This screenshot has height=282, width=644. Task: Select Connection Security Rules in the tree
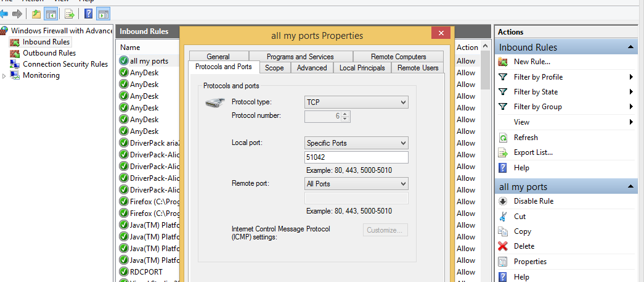point(65,64)
